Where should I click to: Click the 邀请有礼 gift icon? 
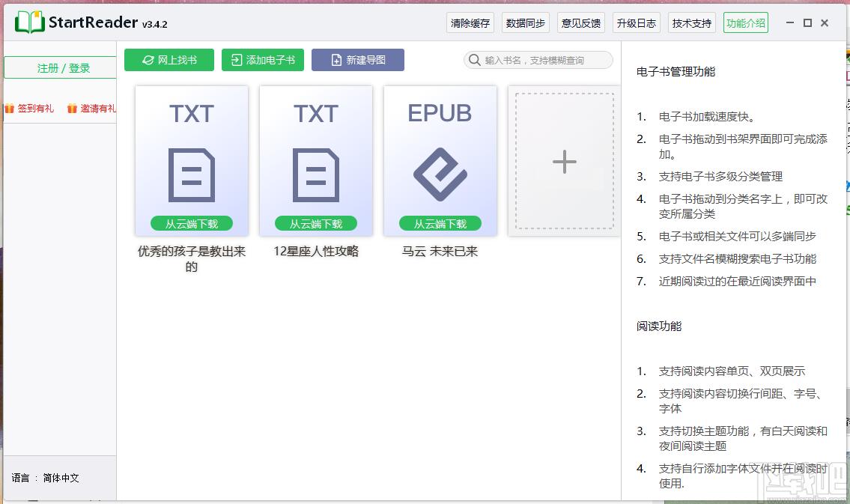pyautogui.click(x=72, y=109)
